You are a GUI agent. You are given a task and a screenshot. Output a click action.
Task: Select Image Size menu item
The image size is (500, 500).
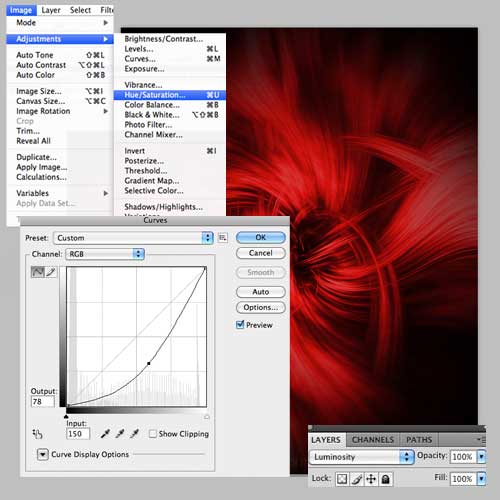pos(60,91)
